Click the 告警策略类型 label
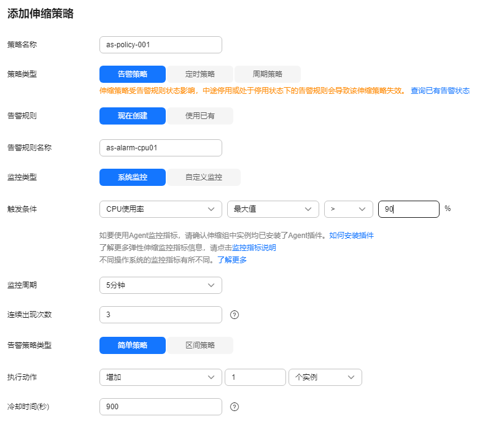This screenshot has height=427, width=504. click(29, 345)
